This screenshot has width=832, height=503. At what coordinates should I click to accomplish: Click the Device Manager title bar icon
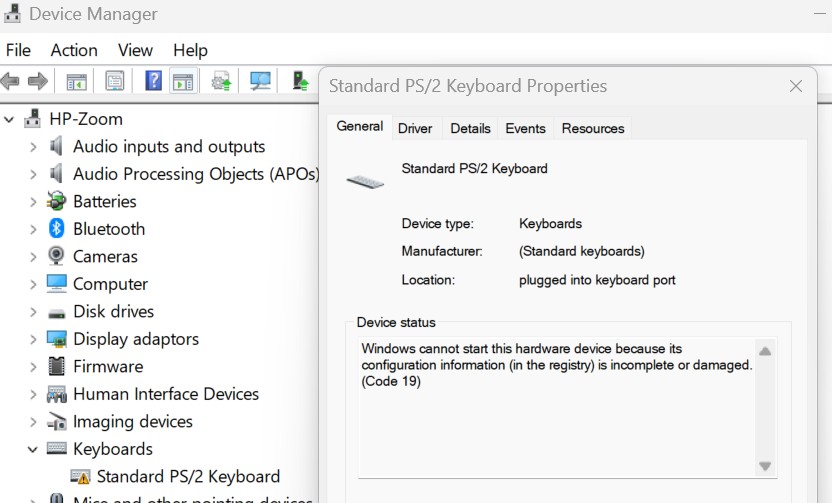pos(12,14)
